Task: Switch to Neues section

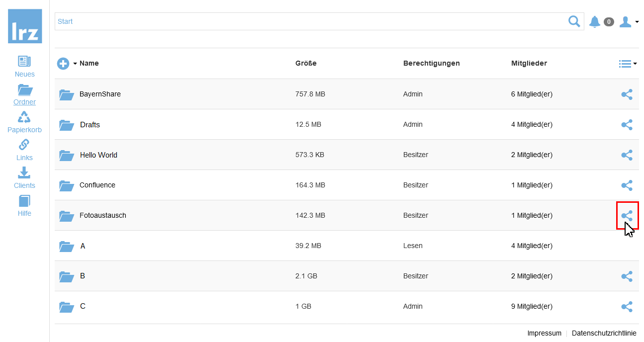Action: point(24,67)
